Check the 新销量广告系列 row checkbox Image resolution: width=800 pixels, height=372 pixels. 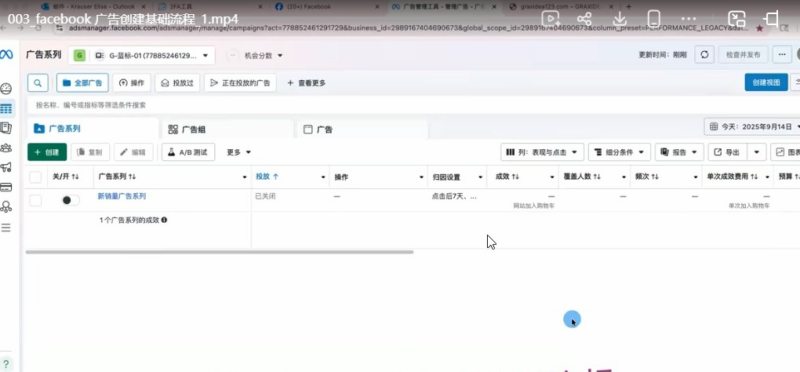[x=35, y=201]
